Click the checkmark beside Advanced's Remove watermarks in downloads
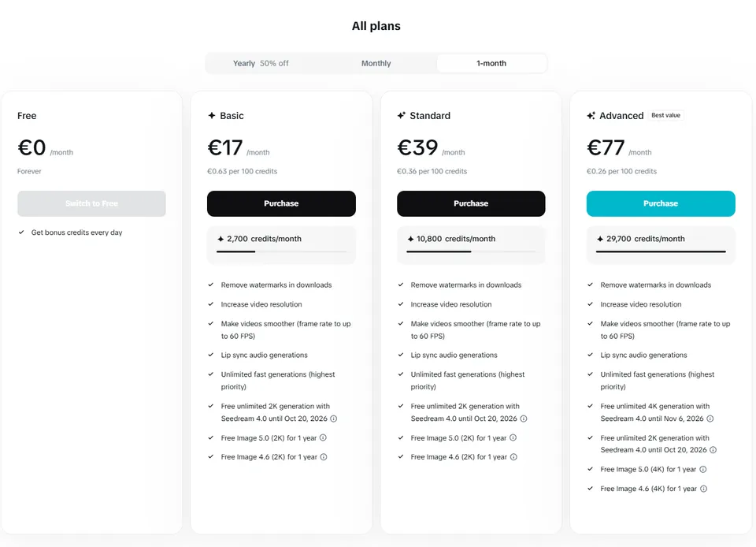The width and height of the screenshot is (756, 547). tap(589, 285)
